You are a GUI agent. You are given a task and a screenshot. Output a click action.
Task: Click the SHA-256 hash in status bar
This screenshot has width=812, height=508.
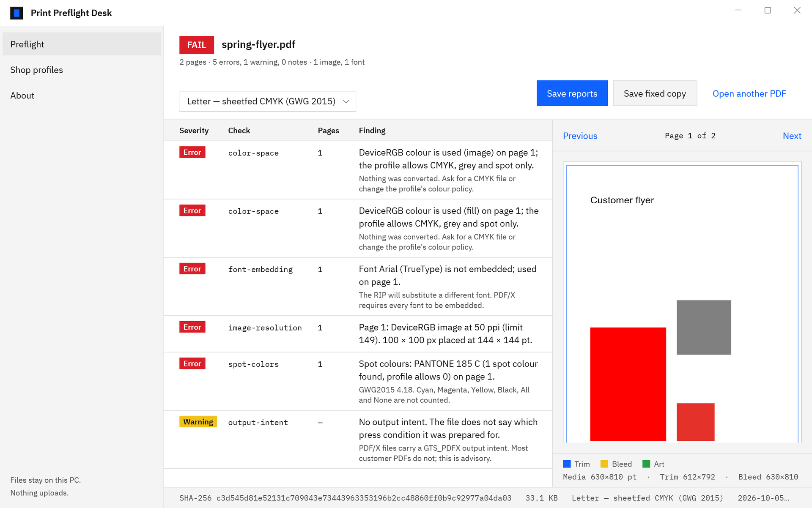point(345,498)
